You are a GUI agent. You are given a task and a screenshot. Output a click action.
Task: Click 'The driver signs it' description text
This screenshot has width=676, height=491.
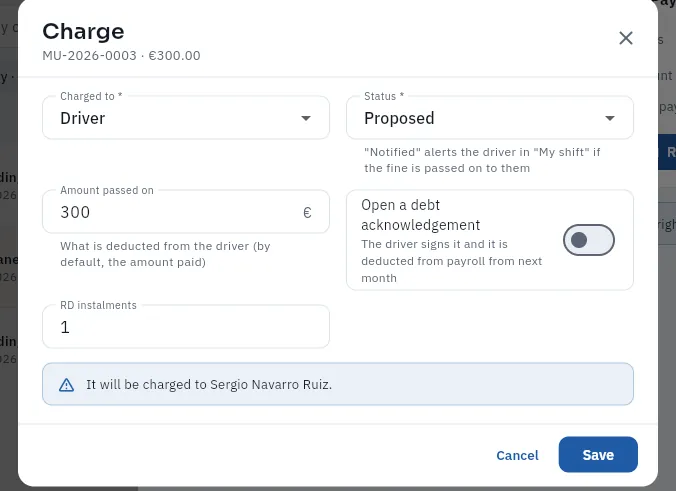(x=451, y=261)
